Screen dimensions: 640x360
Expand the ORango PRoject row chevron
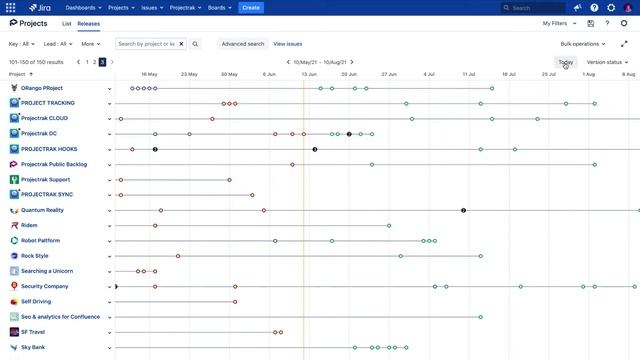pos(109,89)
